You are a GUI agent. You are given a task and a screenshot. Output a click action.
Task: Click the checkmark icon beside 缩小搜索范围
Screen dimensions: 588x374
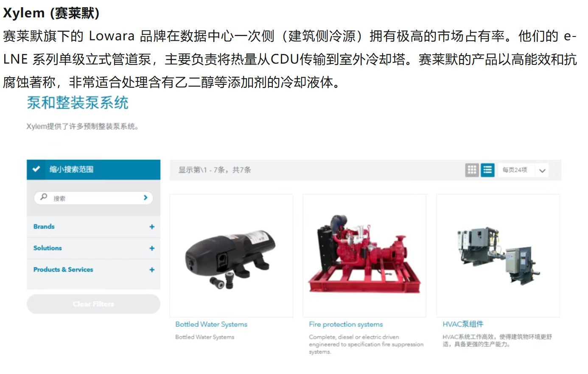(x=36, y=169)
